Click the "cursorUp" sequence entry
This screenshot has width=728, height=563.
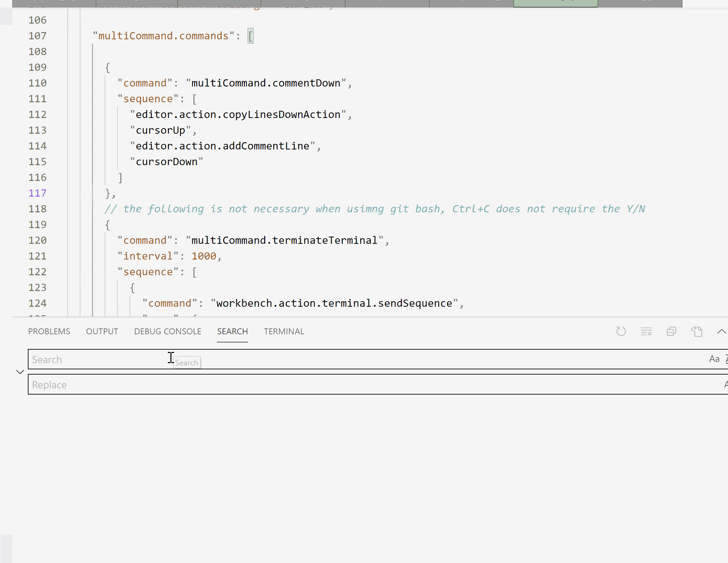(x=160, y=130)
